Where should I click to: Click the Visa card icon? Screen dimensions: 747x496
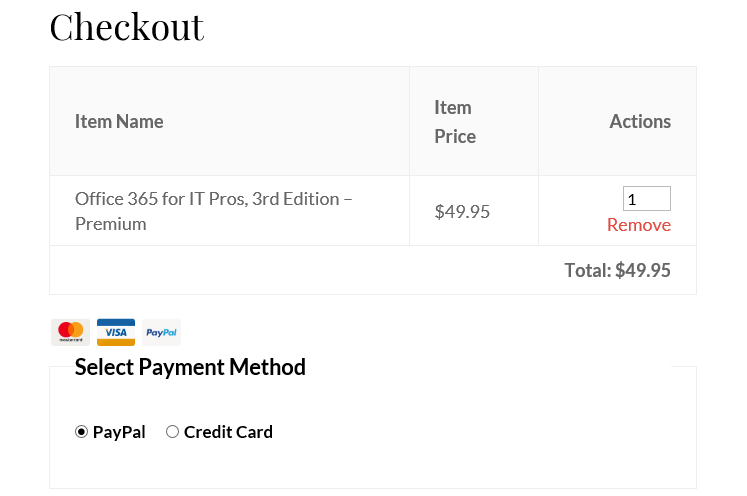click(116, 332)
